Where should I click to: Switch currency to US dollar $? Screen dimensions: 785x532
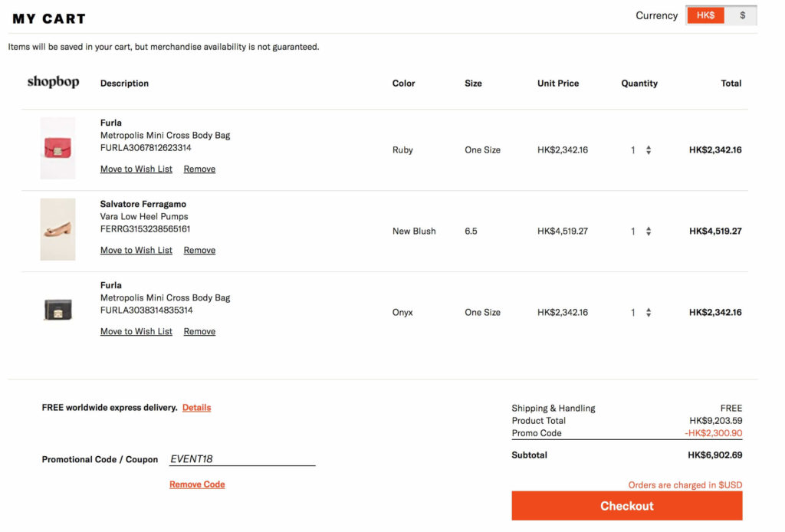tap(742, 15)
